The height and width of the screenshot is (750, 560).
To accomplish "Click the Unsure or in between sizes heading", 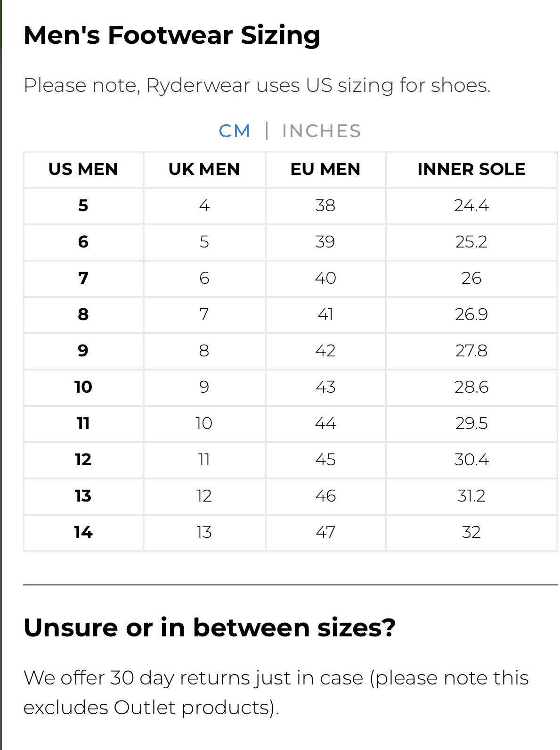I will click(x=210, y=627).
